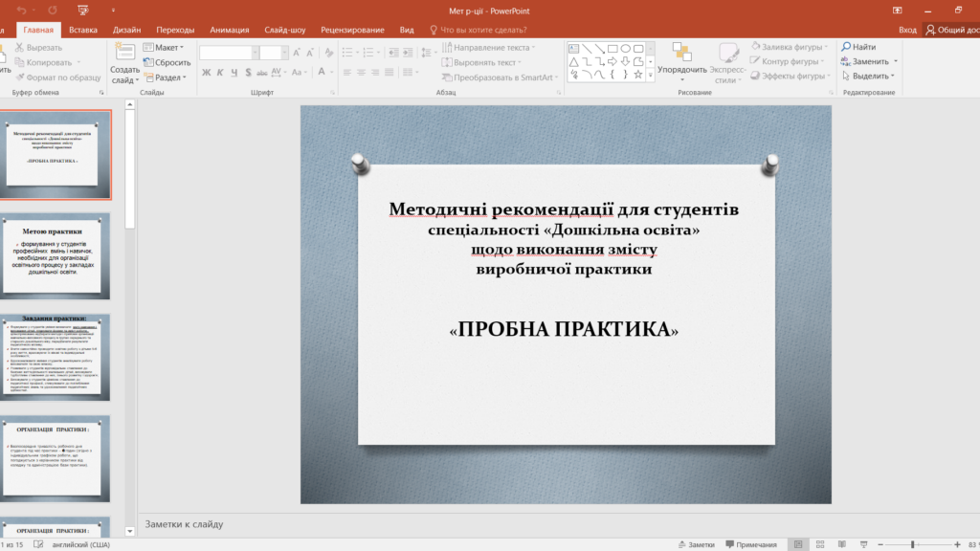
Task: Toggle bold (Ж) formatting
Action: tap(205, 73)
